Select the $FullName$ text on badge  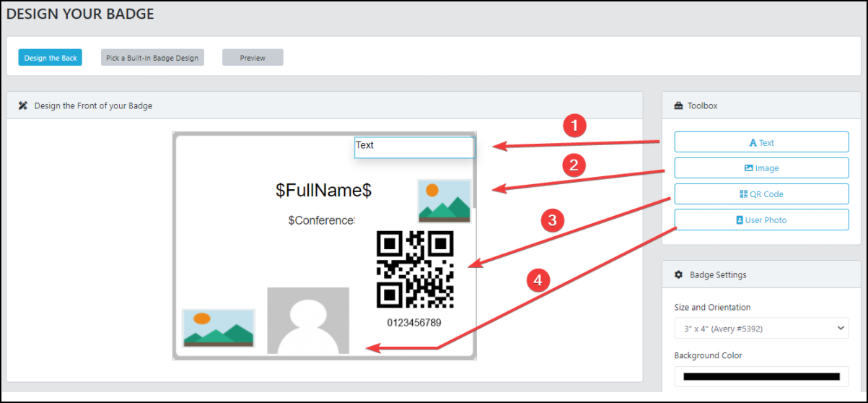pyautogui.click(x=323, y=191)
